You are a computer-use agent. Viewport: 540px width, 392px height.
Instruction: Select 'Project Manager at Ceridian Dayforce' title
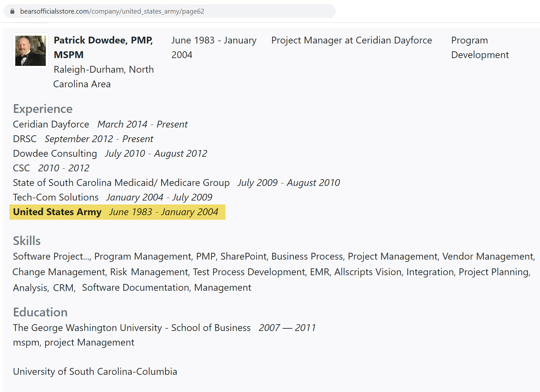[x=352, y=40]
